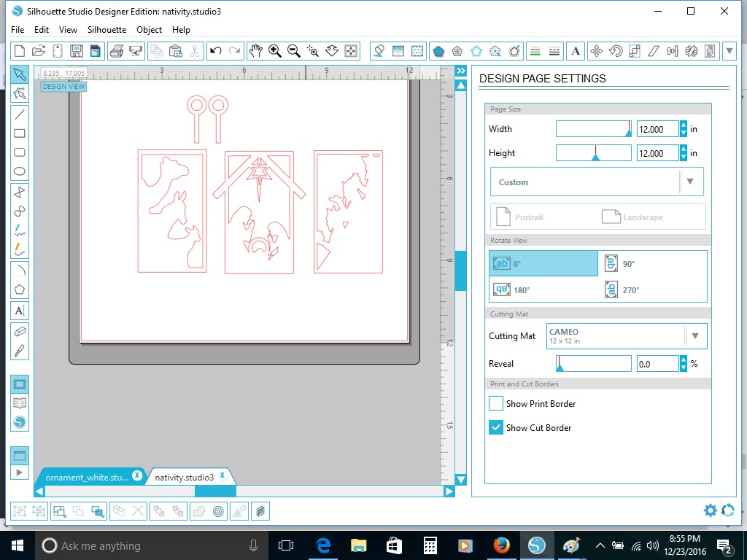
Task: Open the Object menu
Action: pos(150,30)
